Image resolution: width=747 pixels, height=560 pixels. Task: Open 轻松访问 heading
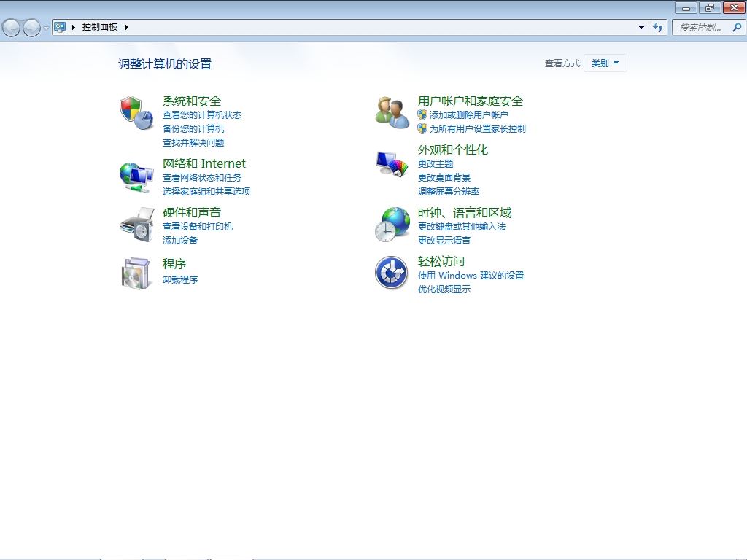[x=441, y=261]
